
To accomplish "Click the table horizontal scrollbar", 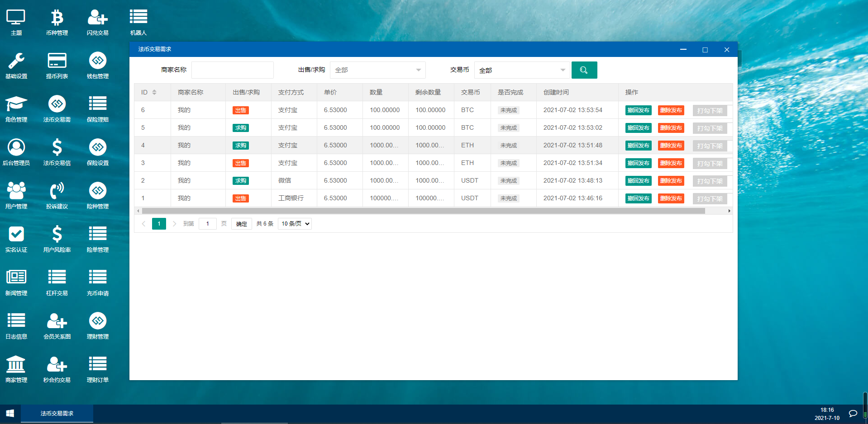I will click(x=424, y=211).
